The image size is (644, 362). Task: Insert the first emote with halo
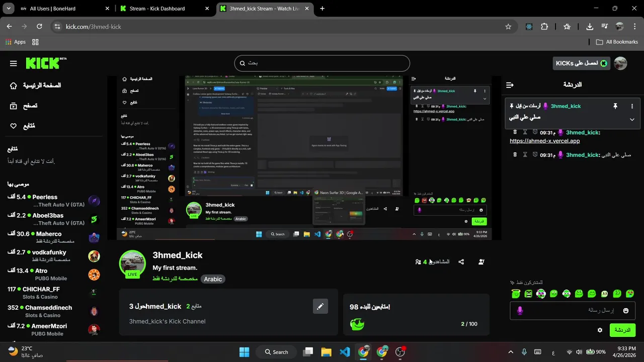[x=516, y=294]
